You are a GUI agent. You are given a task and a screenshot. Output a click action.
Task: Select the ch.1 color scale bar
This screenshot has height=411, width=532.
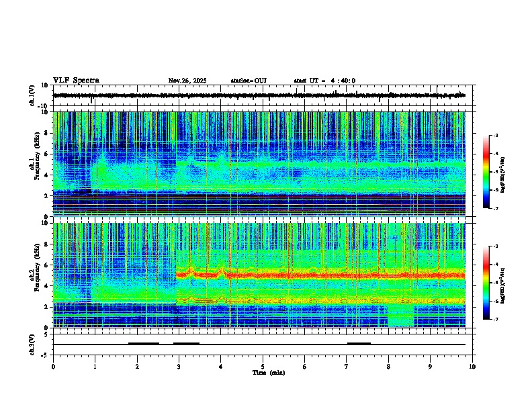click(x=486, y=172)
